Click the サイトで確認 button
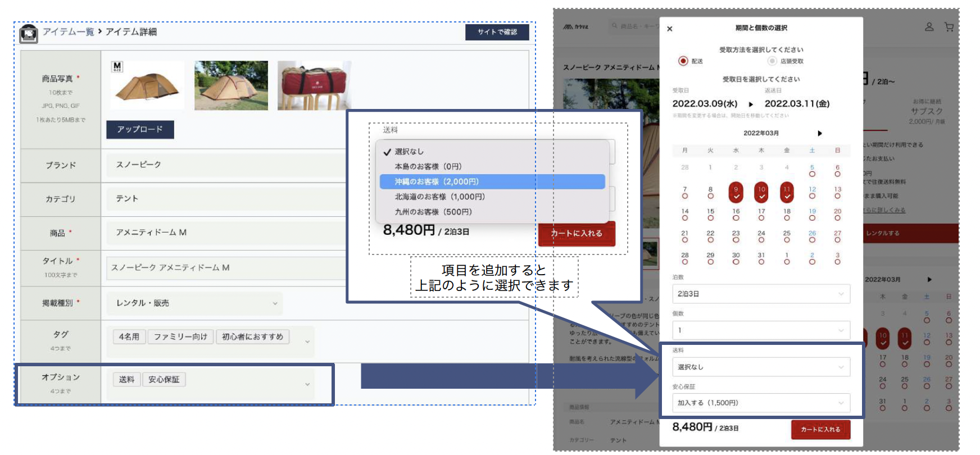 coord(497,32)
